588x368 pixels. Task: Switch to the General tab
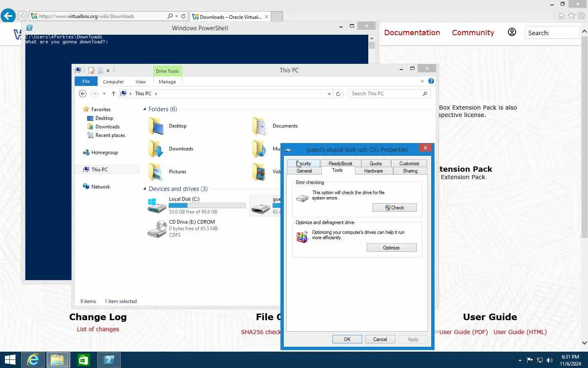click(304, 171)
